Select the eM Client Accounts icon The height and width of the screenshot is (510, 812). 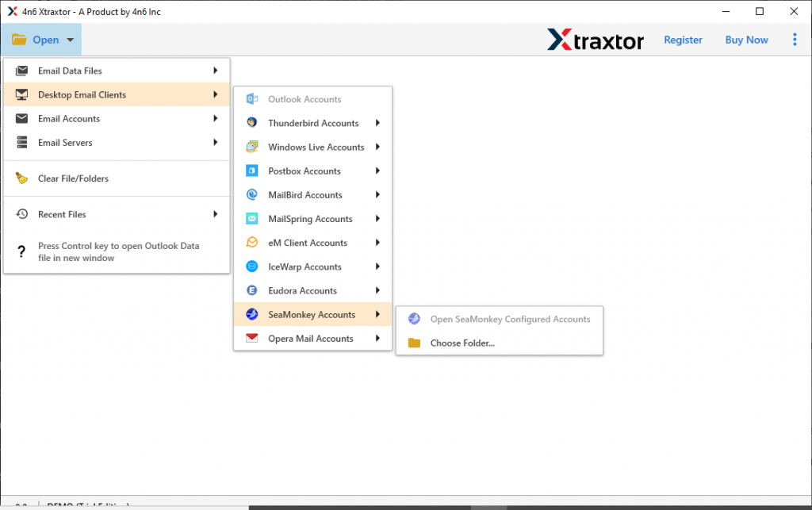(253, 243)
